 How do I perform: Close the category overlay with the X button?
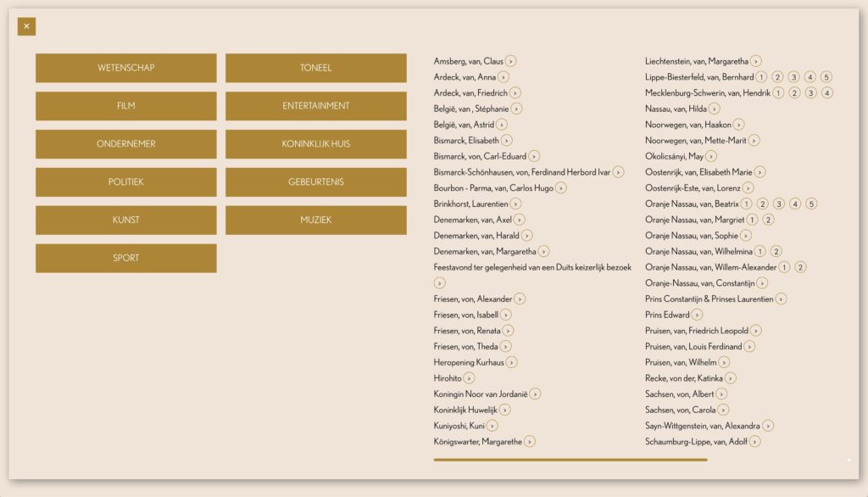[26, 26]
